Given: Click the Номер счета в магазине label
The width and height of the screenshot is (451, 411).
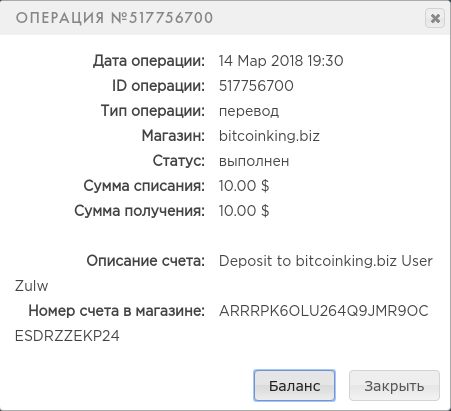Looking at the screenshot, I should pyautogui.click(x=117, y=311).
